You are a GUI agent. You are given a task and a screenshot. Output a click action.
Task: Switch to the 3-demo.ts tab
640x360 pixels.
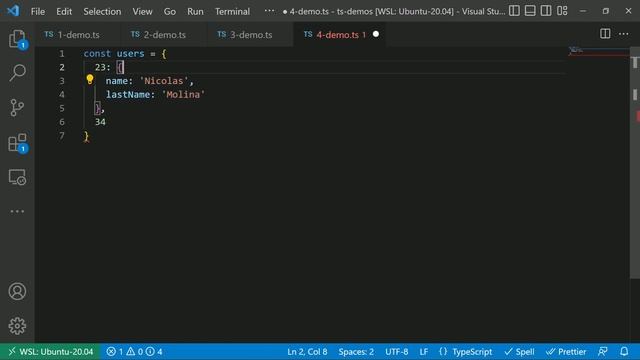251,35
